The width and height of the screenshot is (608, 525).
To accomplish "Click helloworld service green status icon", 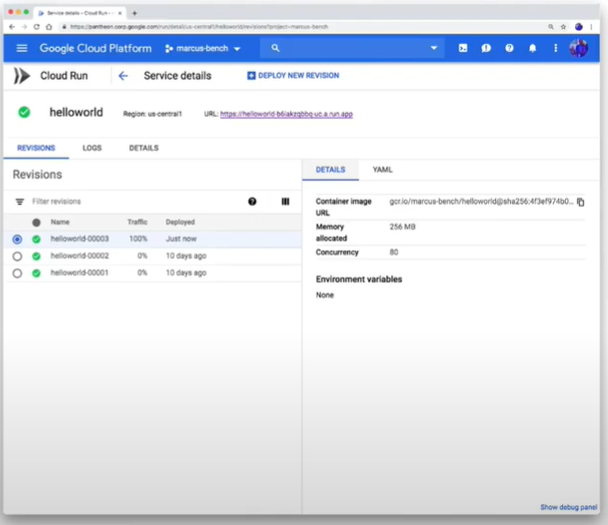I will tap(24, 112).
